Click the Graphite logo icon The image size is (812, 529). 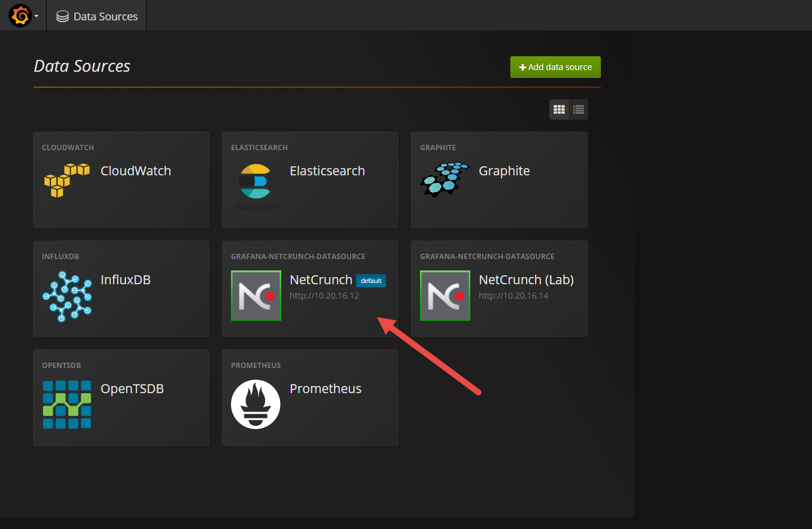445,180
